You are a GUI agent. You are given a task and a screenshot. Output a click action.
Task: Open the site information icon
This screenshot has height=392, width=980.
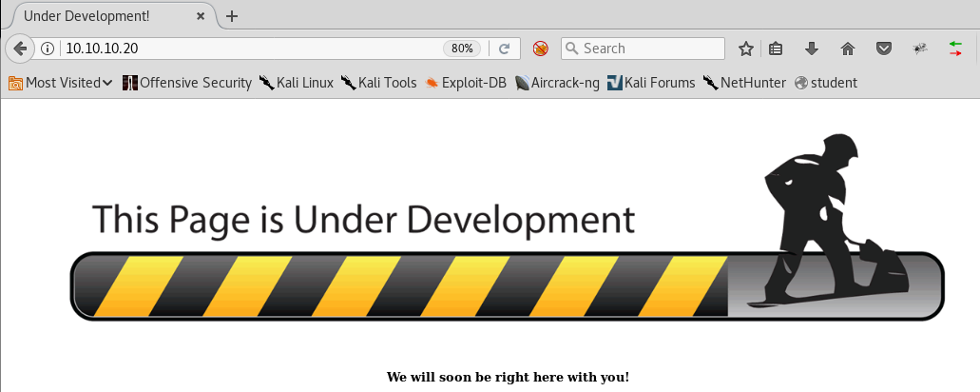click(x=48, y=49)
